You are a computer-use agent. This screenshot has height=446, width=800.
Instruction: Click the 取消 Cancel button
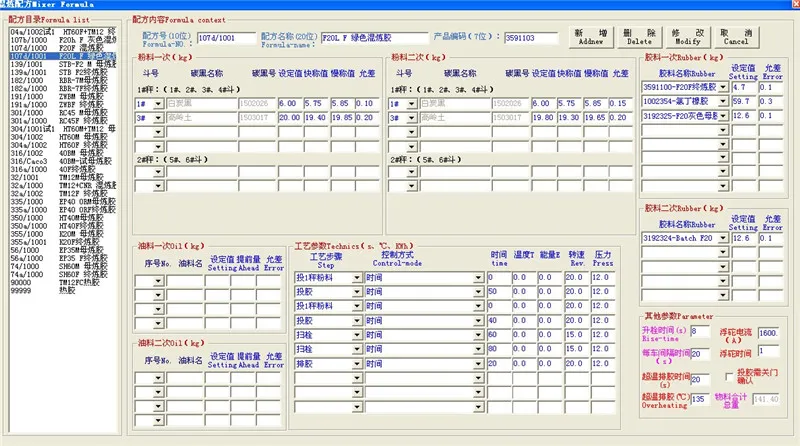click(x=736, y=37)
